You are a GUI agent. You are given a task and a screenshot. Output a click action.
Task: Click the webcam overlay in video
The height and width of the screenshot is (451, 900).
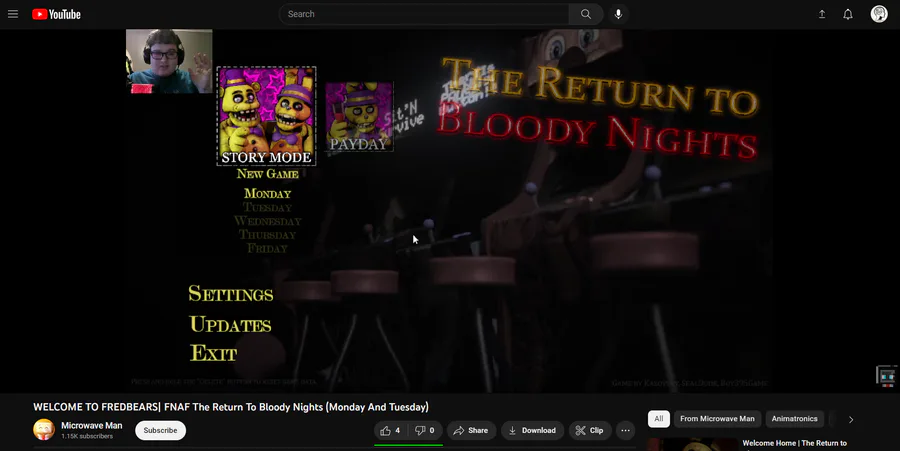click(x=169, y=61)
